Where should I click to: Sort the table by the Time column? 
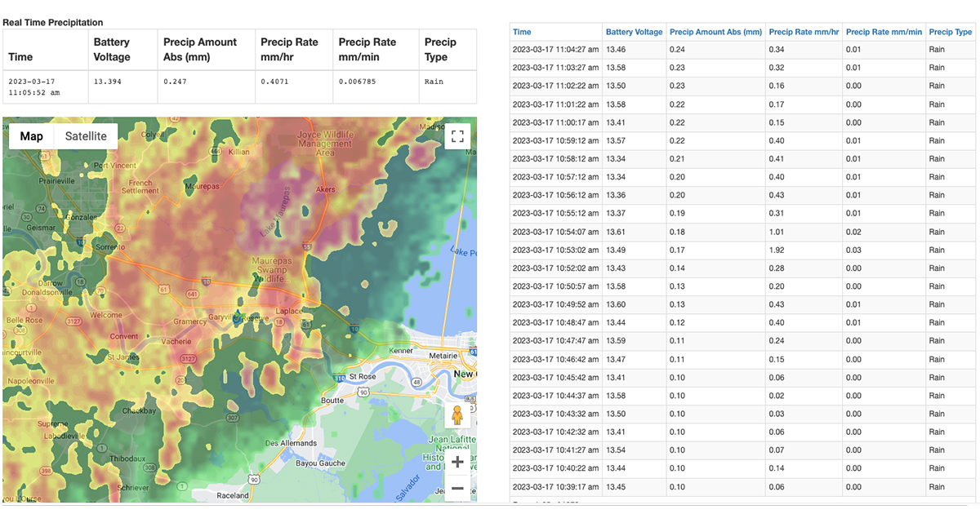[521, 32]
